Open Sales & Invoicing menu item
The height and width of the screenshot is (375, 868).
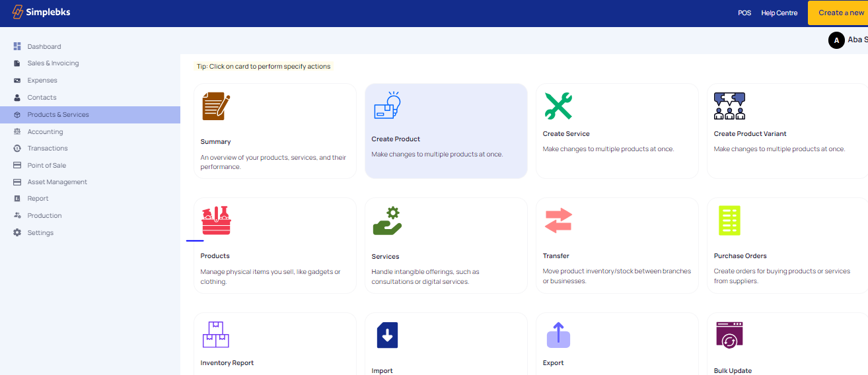pos(53,63)
